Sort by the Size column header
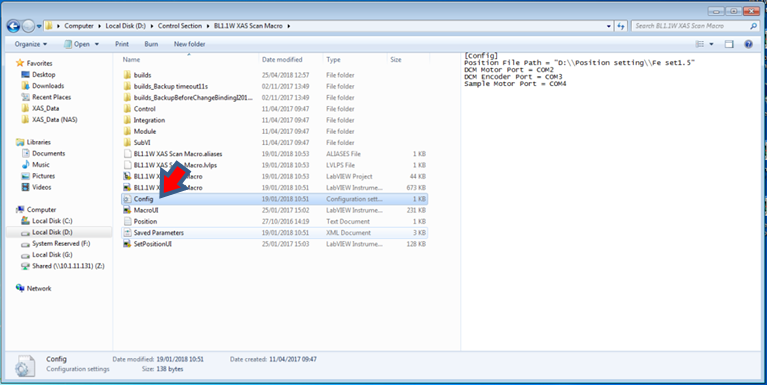The image size is (767, 385). click(x=396, y=60)
